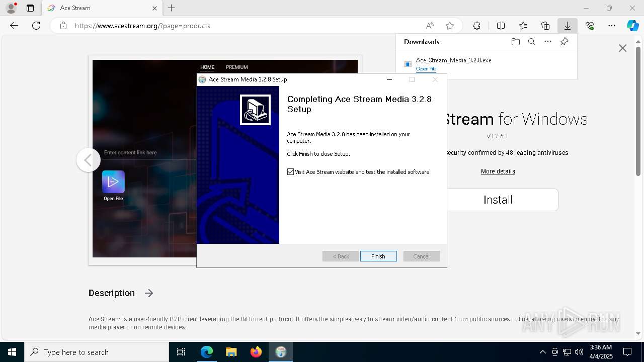Open File Explorer from taskbar
The height and width of the screenshot is (362, 644).
pos(231,352)
